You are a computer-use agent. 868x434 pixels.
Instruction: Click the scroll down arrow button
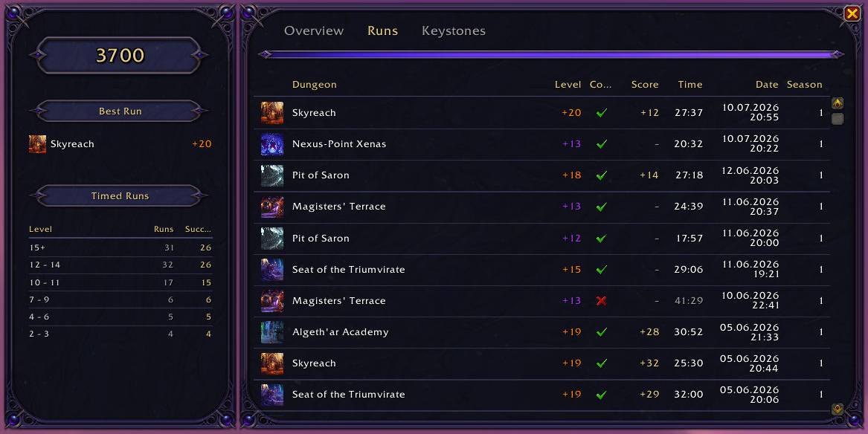click(838, 409)
